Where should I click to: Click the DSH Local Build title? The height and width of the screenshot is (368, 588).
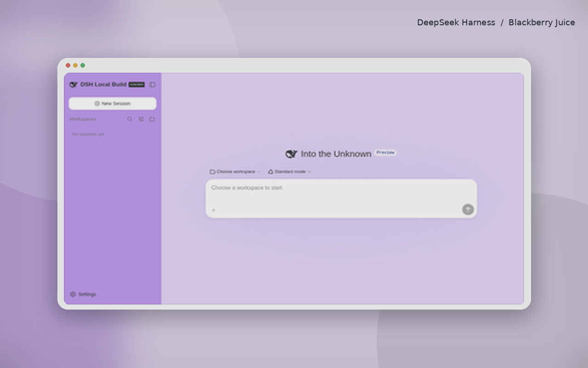(103, 85)
